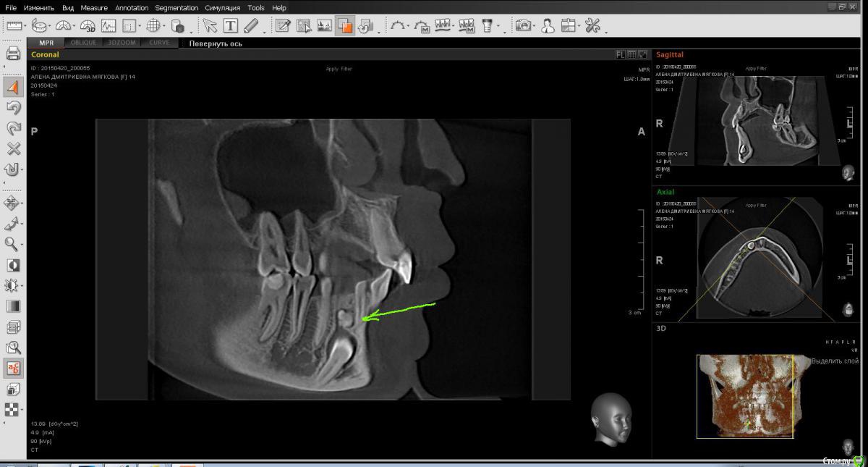Image resolution: width=868 pixels, height=467 pixels.
Task: Select the magnifier zoom tool
Action: [x=12, y=244]
